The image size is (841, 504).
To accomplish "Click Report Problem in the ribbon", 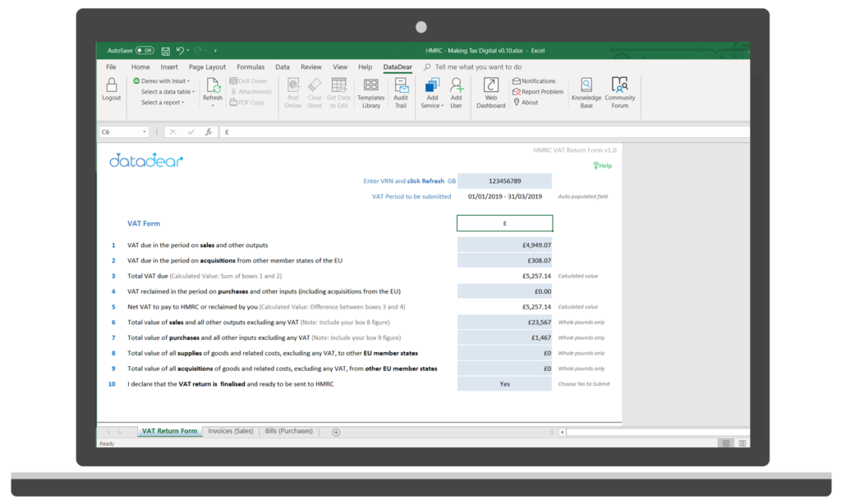I will pyautogui.click(x=538, y=92).
